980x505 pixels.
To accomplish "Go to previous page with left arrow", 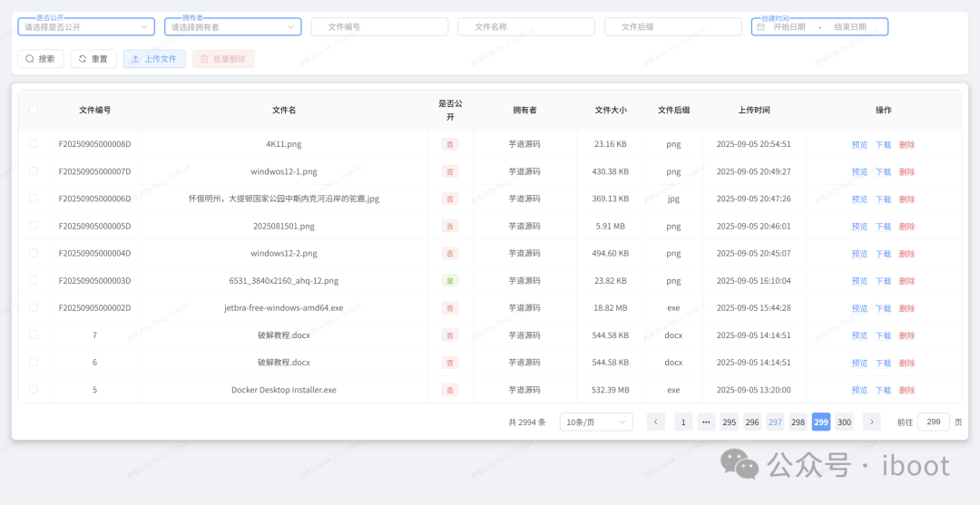I will [x=656, y=422].
